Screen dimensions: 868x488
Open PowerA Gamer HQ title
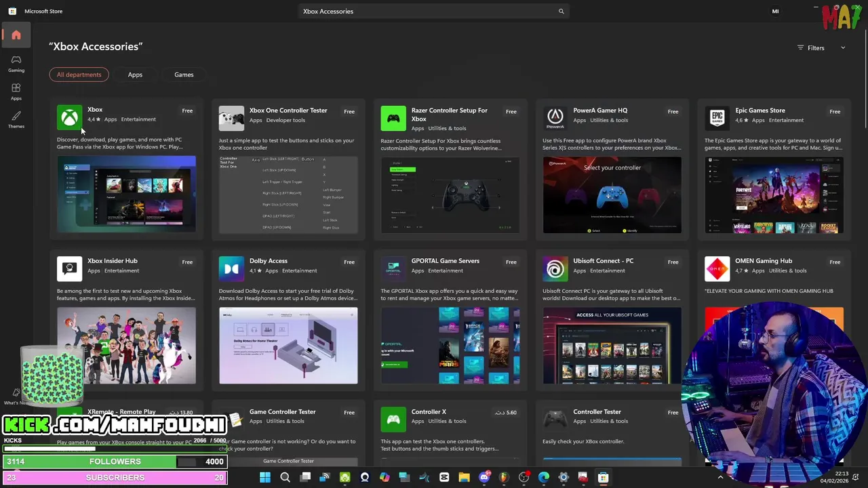pos(600,110)
